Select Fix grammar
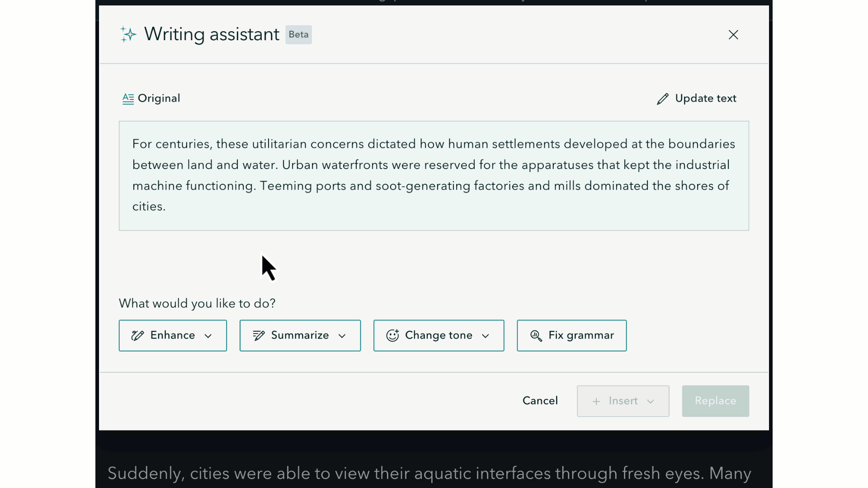The height and width of the screenshot is (488, 868). (x=572, y=335)
